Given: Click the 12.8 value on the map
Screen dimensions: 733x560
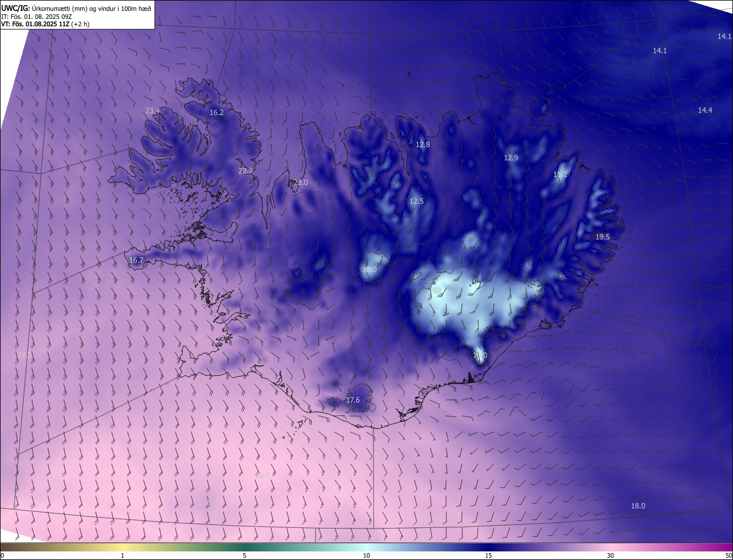Looking at the screenshot, I should 423,145.
